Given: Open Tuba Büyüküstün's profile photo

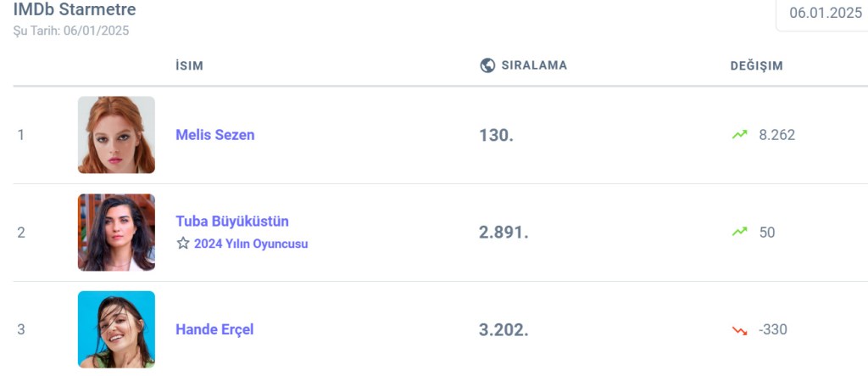Looking at the screenshot, I should [x=116, y=233].
